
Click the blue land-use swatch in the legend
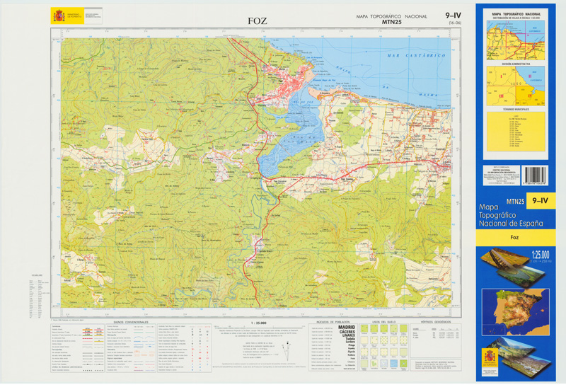point(394,363)
